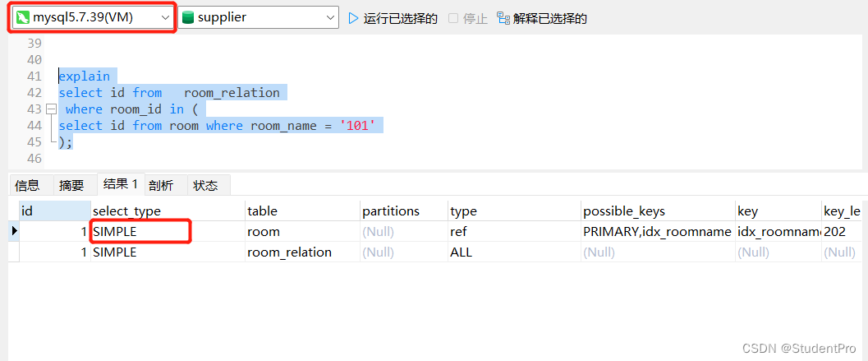Viewport: 868px width, 361px height.
Task: Click line number 41 in the gutter
Action: (34, 76)
